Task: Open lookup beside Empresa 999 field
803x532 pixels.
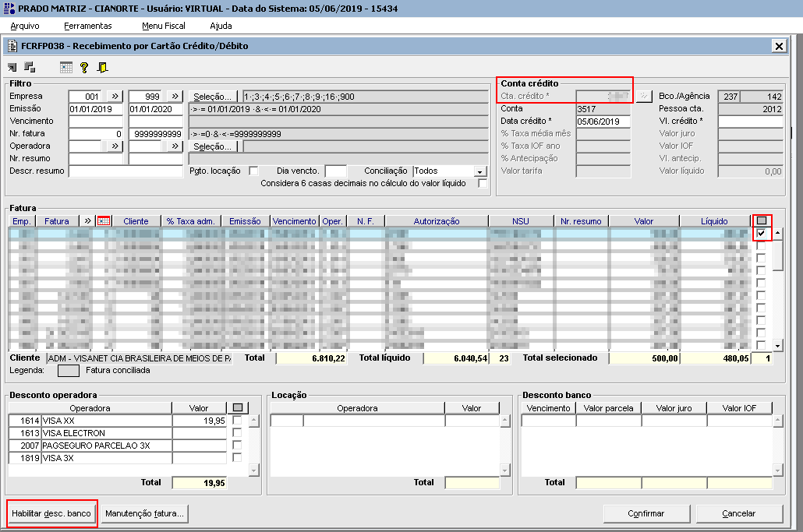Action: [x=175, y=96]
